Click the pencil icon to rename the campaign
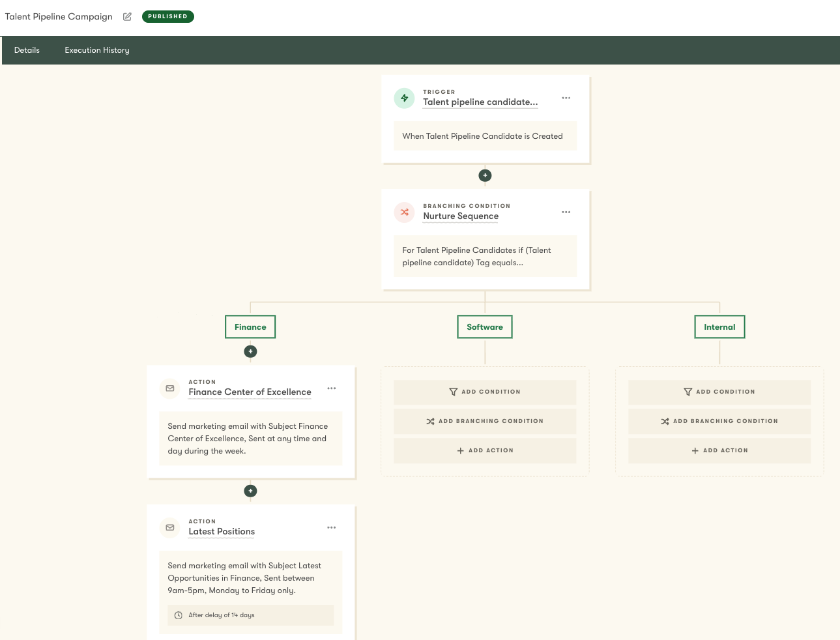This screenshot has width=840, height=640. click(127, 16)
